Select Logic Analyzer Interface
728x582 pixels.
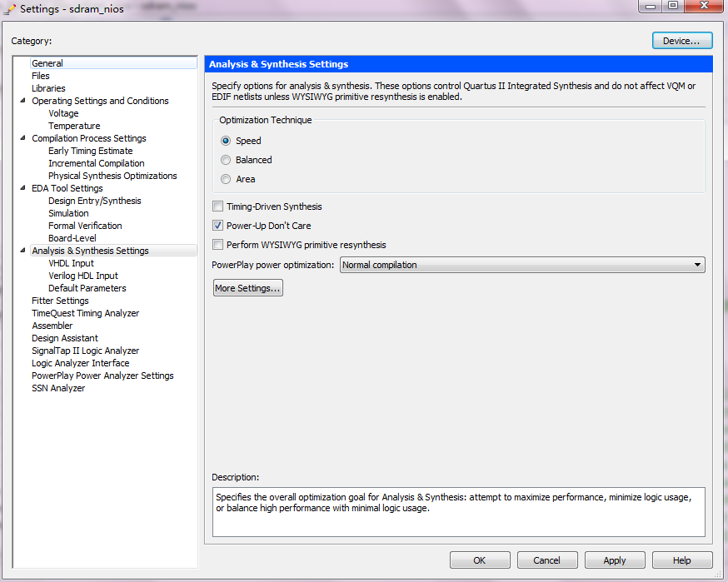80,363
